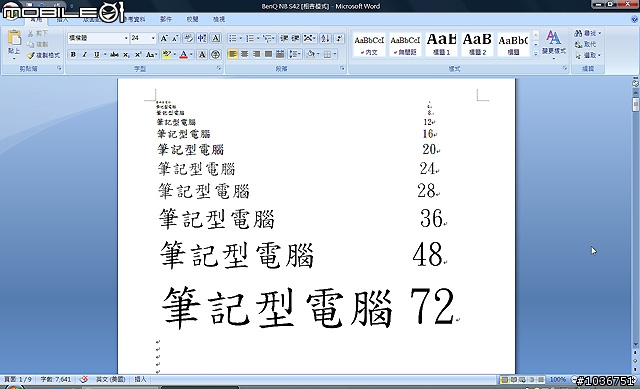The height and width of the screenshot is (389, 640).
Task: Click the Bullets list icon
Action: click(233, 38)
